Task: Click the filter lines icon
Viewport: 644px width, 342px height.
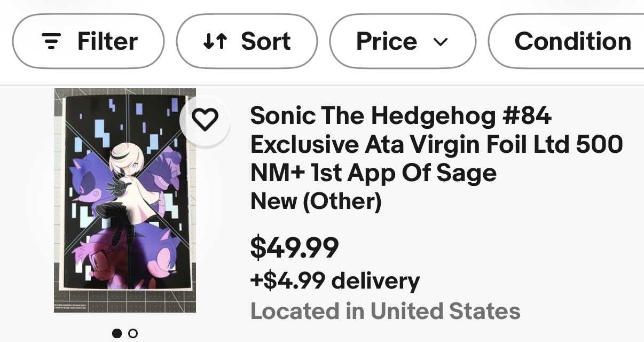Action: tap(51, 41)
